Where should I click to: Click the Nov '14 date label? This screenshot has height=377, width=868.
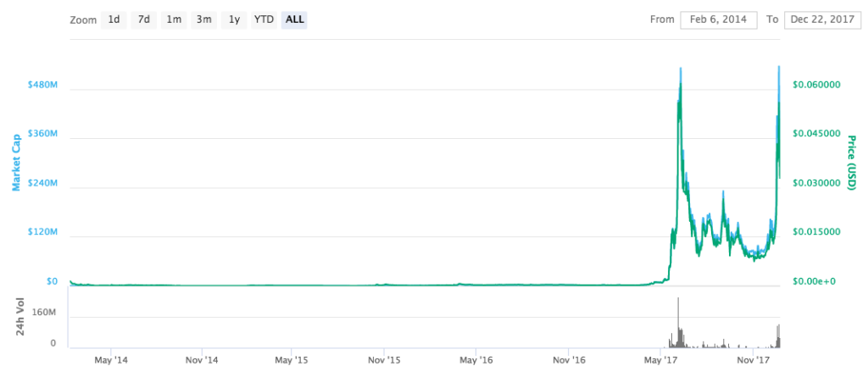pyautogui.click(x=202, y=360)
